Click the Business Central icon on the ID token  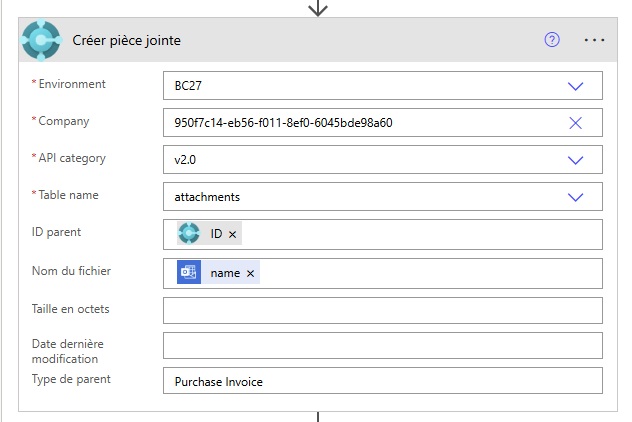(x=189, y=234)
